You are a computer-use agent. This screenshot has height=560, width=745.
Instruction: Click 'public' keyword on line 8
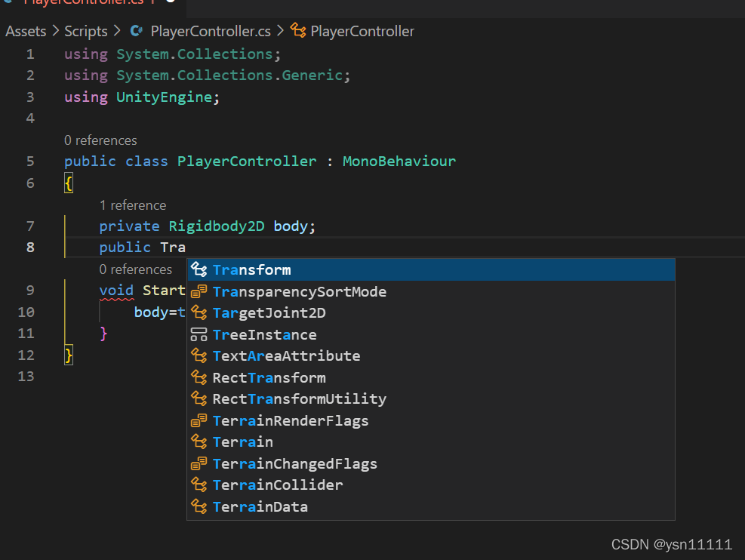pos(125,248)
